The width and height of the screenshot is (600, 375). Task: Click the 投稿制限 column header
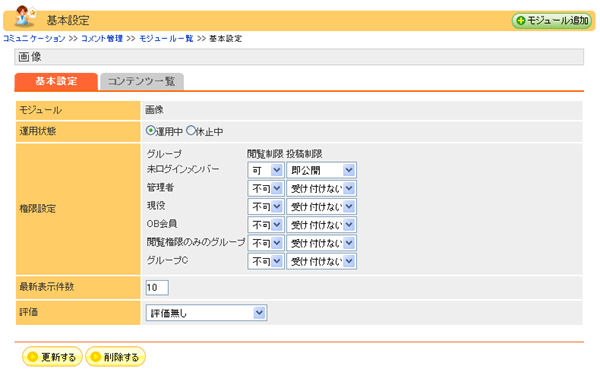(304, 154)
